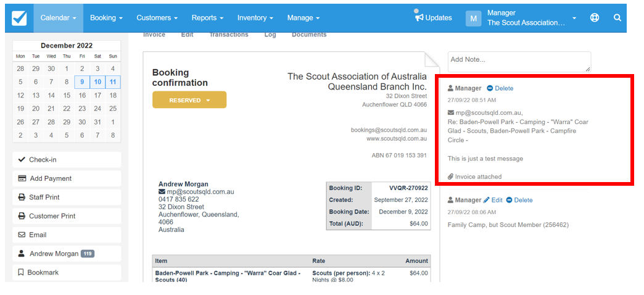Open the Updates megaphone icon
This screenshot has height=295, width=644.
coord(419,18)
